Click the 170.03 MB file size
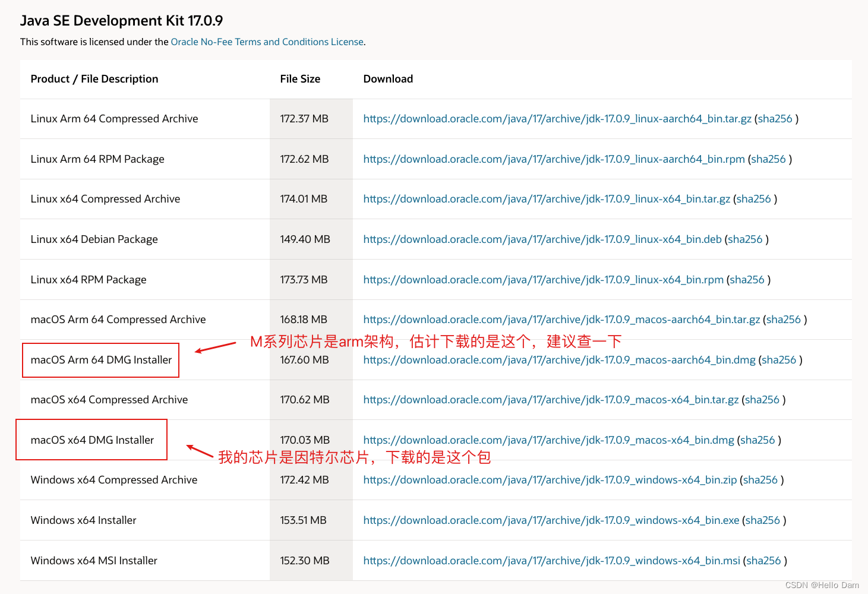Viewport: 868px width, 594px height. pyautogui.click(x=305, y=440)
